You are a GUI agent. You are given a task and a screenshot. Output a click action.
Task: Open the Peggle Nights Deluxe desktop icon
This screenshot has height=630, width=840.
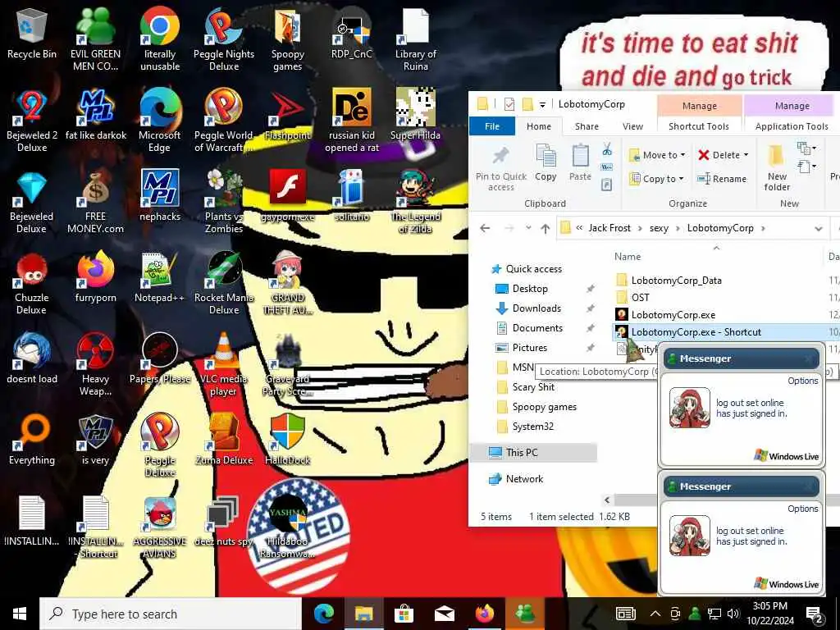(224, 40)
